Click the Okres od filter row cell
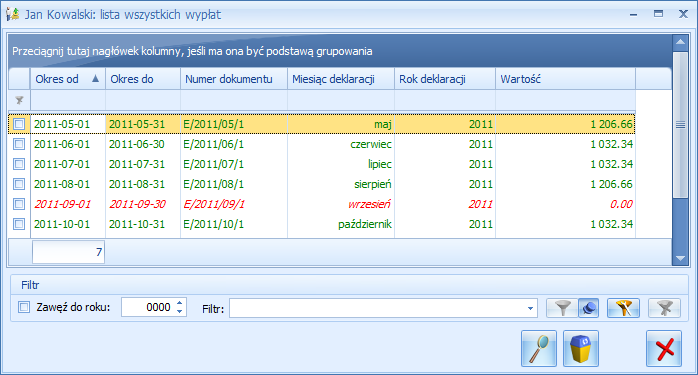Viewport: 698px width, 375px height. pos(68,100)
